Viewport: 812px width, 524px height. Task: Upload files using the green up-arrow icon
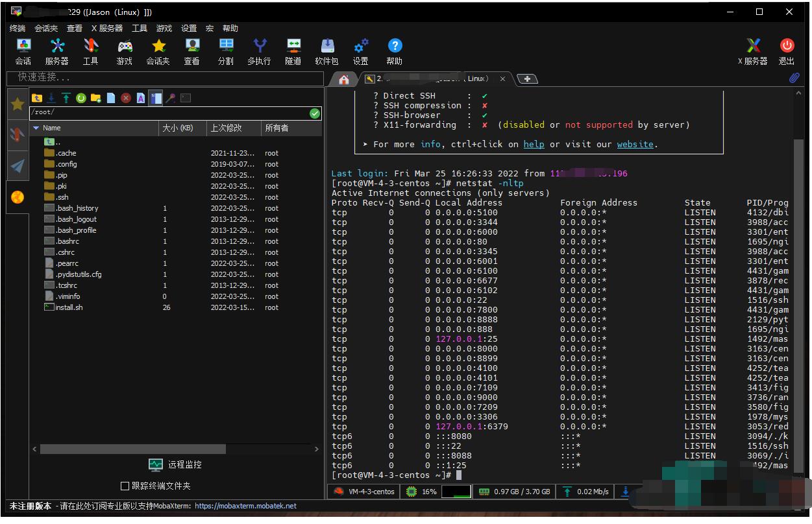66,98
